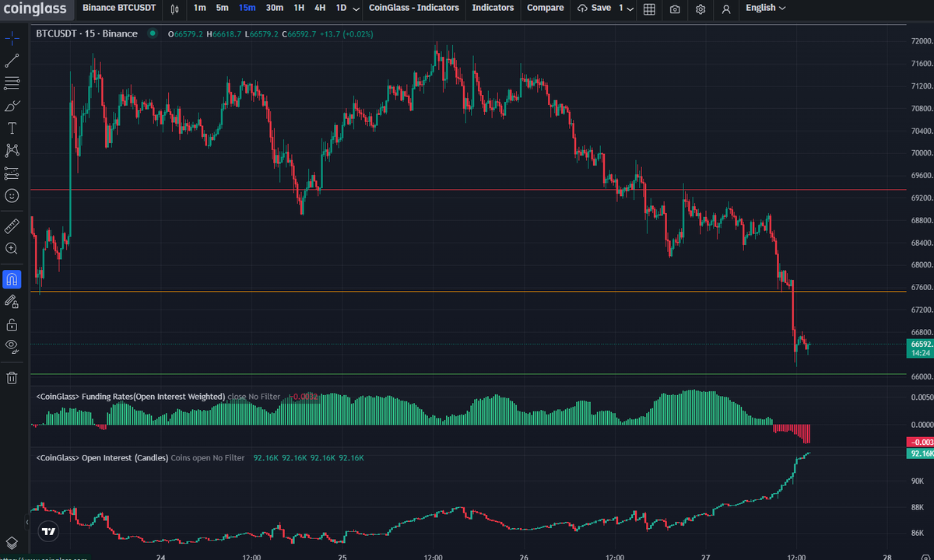Click the coinglass logo
Image resolution: width=934 pixels, height=560 pixels.
point(37,9)
